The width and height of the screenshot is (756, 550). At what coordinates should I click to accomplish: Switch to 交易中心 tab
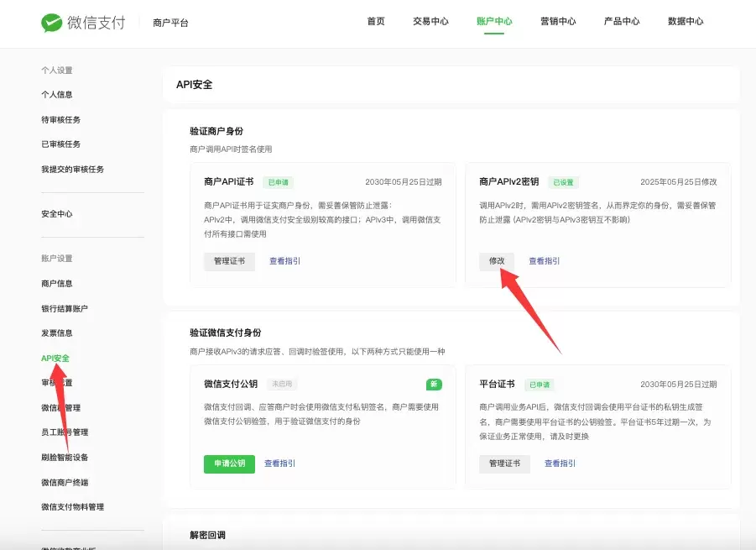point(430,21)
